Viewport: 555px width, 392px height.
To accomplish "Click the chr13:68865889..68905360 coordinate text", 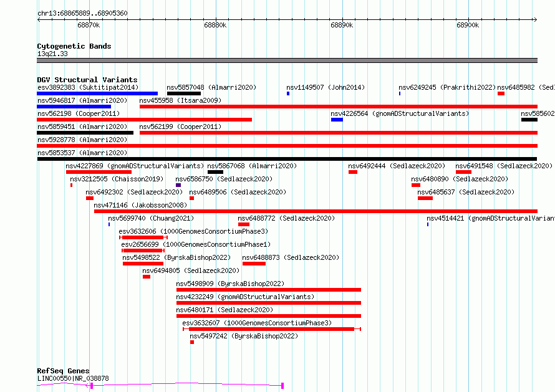I will pos(82,13).
